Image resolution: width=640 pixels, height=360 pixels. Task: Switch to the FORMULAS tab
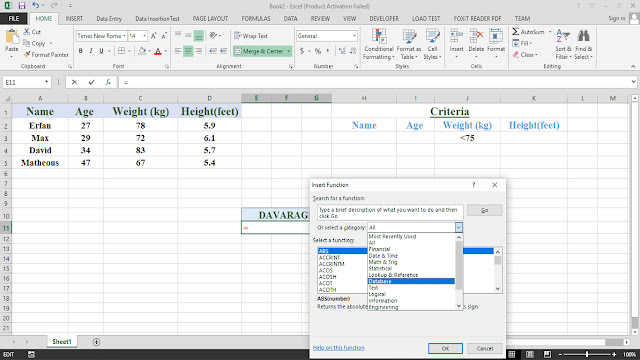[256, 19]
